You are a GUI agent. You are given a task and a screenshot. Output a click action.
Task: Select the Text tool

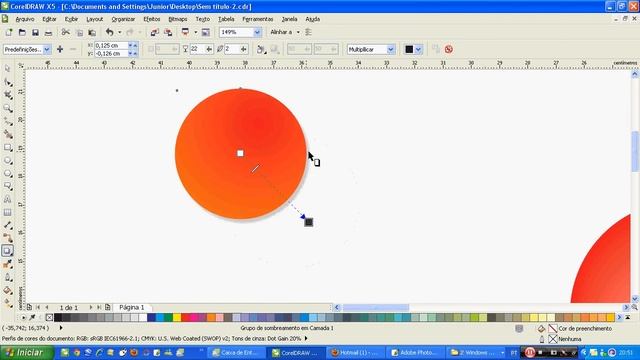pyautogui.click(x=7, y=200)
